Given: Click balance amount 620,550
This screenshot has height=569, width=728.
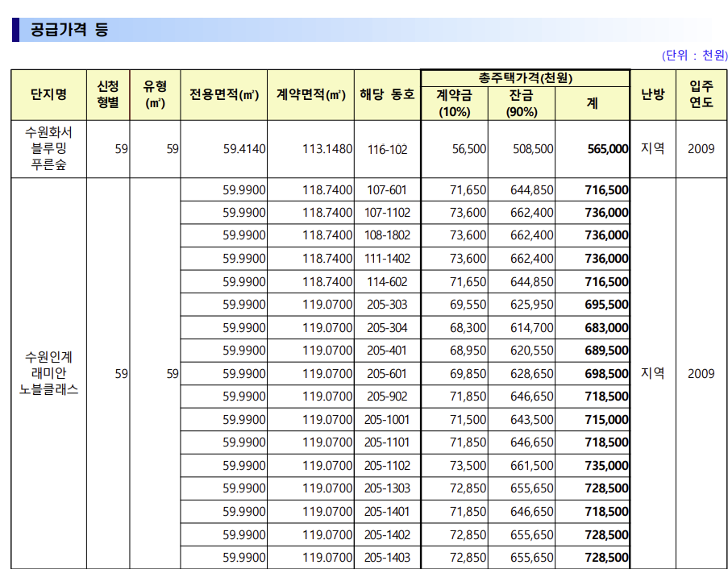Looking at the screenshot, I should [531, 351].
